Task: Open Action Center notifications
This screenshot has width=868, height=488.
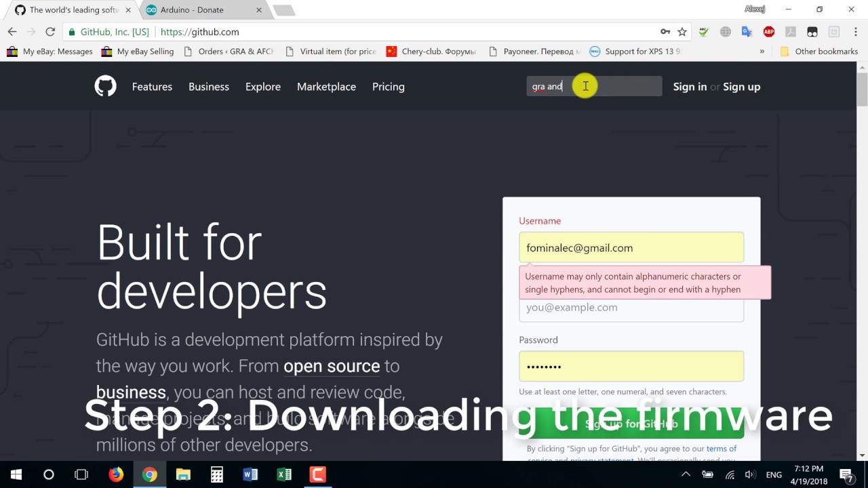Action: pos(846,474)
